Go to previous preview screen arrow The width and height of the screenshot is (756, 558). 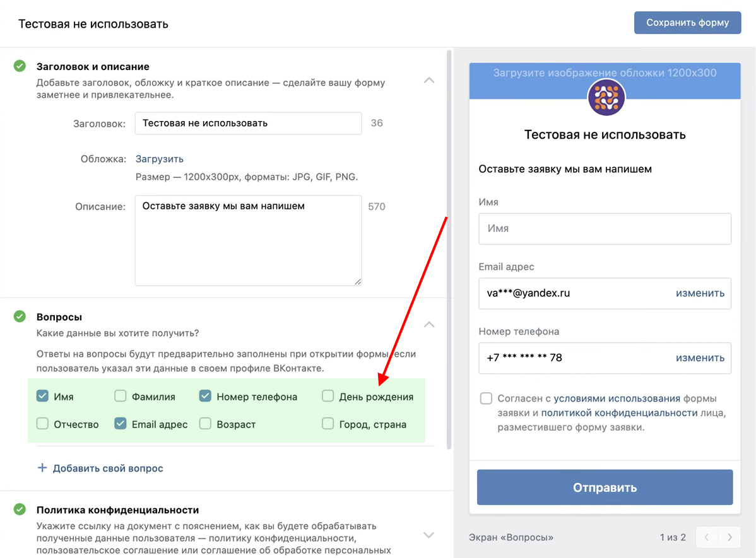[x=707, y=537]
